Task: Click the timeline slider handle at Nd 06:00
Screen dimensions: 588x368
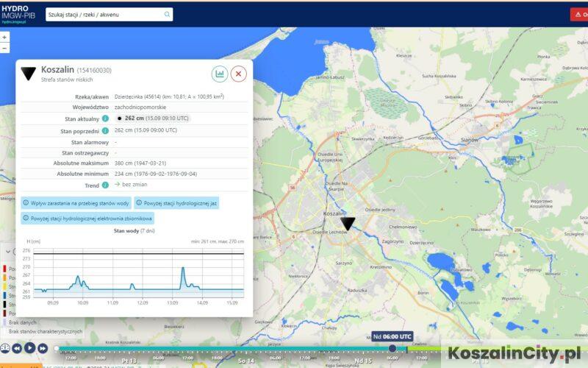Action: [392, 348]
